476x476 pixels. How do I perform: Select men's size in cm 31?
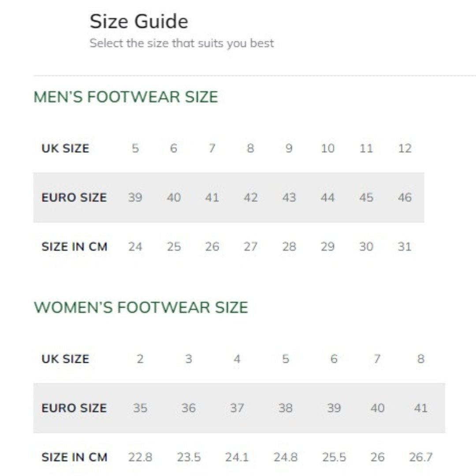(405, 246)
